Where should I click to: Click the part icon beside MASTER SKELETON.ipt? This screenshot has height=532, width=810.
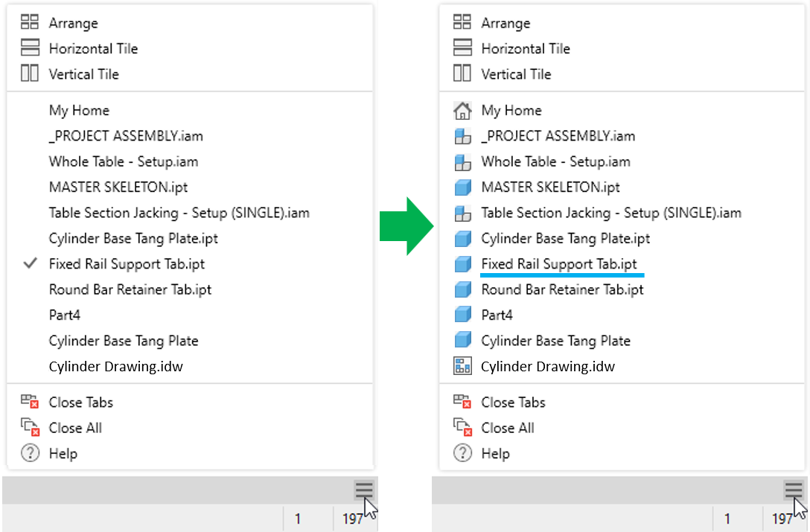pyautogui.click(x=462, y=187)
